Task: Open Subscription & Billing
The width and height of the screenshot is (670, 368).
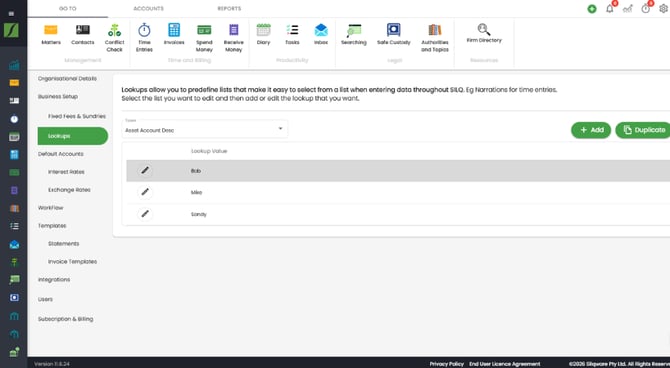Action: (65, 319)
